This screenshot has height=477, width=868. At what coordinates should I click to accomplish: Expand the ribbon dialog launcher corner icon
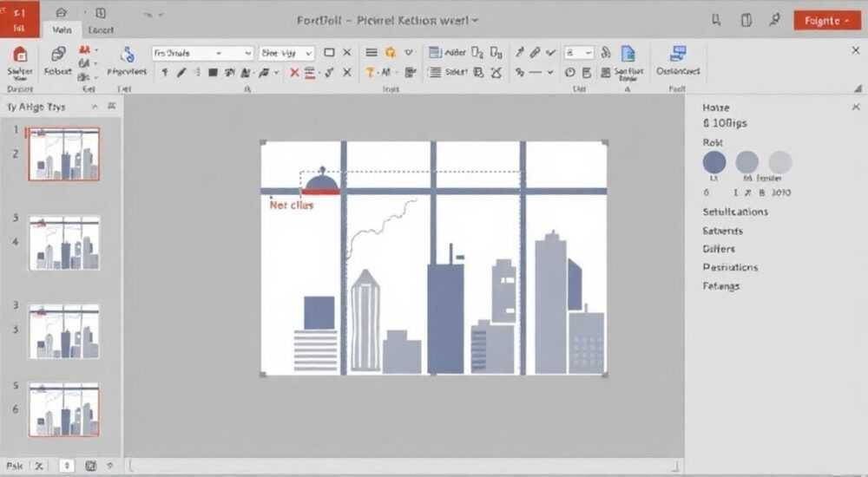click(858, 88)
